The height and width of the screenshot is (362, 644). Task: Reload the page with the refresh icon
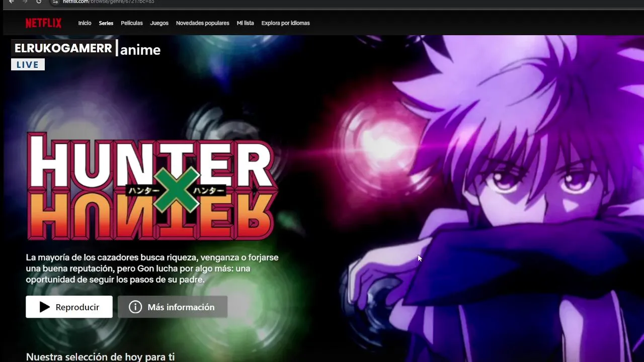click(x=39, y=2)
